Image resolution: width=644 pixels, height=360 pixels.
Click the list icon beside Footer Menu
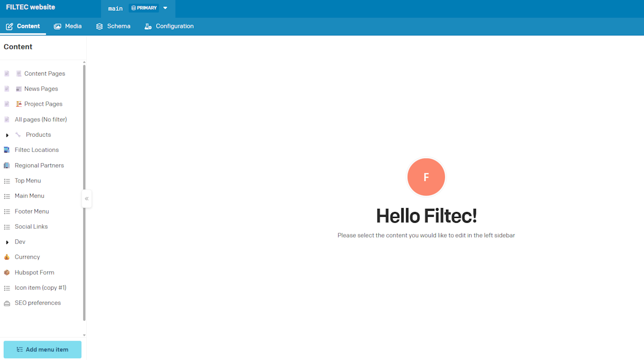click(7, 212)
